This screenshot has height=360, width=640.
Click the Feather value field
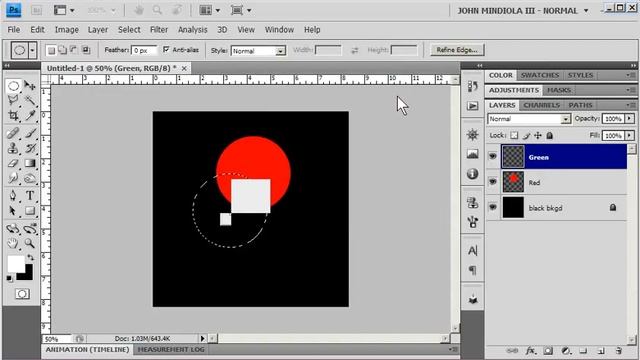tap(144, 50)
